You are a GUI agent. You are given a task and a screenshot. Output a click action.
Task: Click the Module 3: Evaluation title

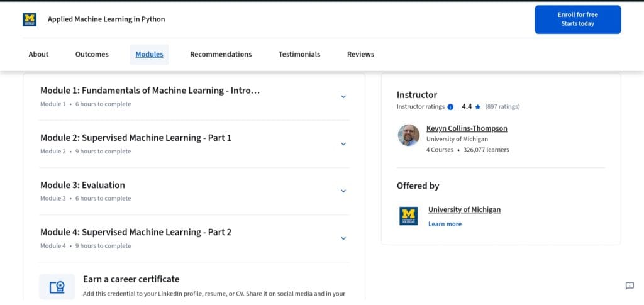pos(82,185)
